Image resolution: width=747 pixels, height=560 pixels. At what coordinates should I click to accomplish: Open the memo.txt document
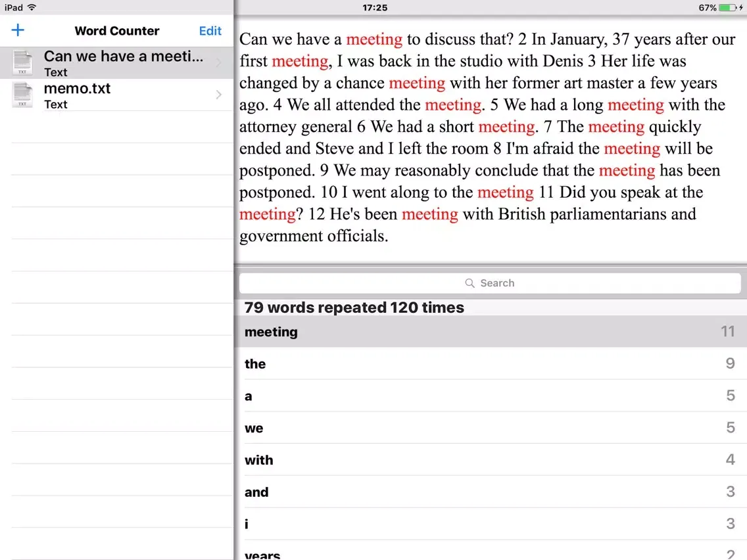click(117, 95)
